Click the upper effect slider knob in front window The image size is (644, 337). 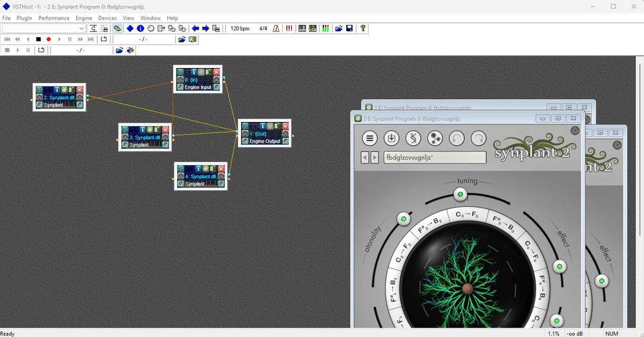pyautogui.click(x=559, y=266)
